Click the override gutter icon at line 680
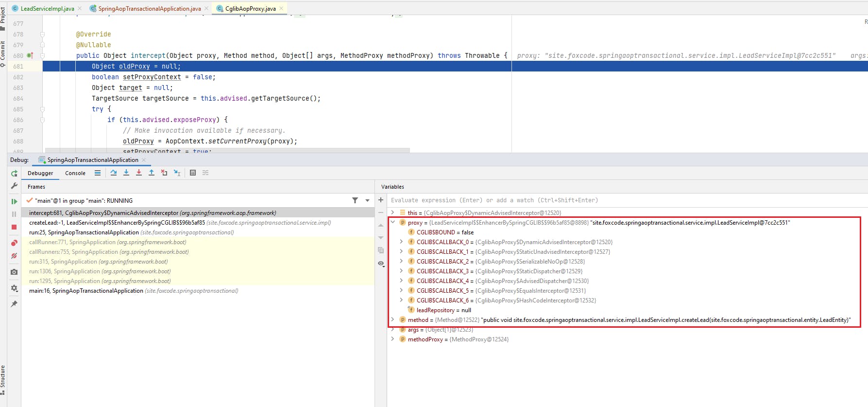Image resolution: width=868 pixels, height=407 pixels. [30, 55]
